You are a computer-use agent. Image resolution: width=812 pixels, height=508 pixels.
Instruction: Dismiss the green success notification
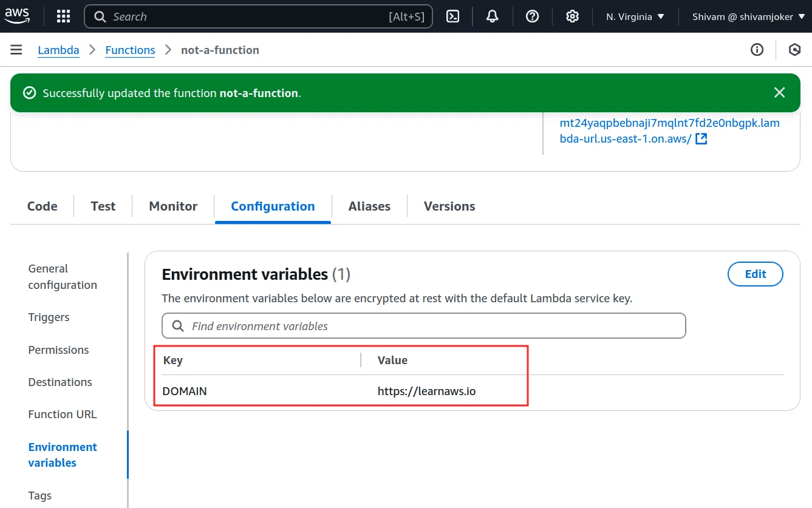click(x=779, y=93)
